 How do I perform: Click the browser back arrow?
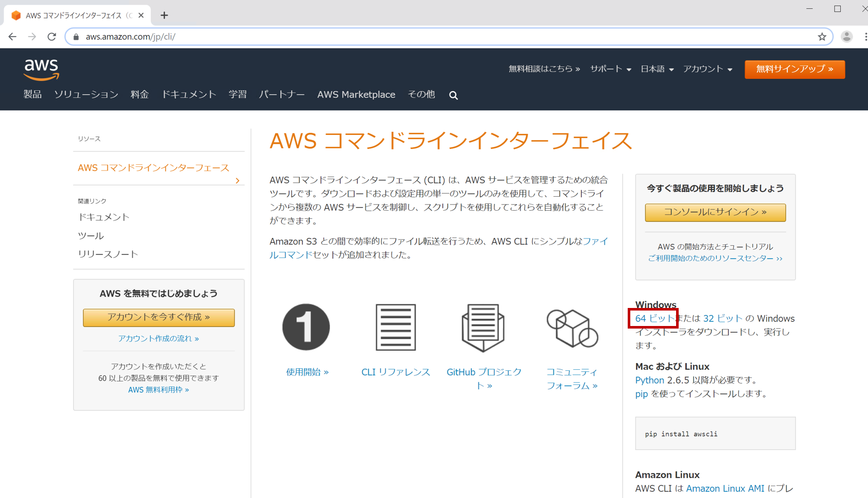(x=12, y=37)
